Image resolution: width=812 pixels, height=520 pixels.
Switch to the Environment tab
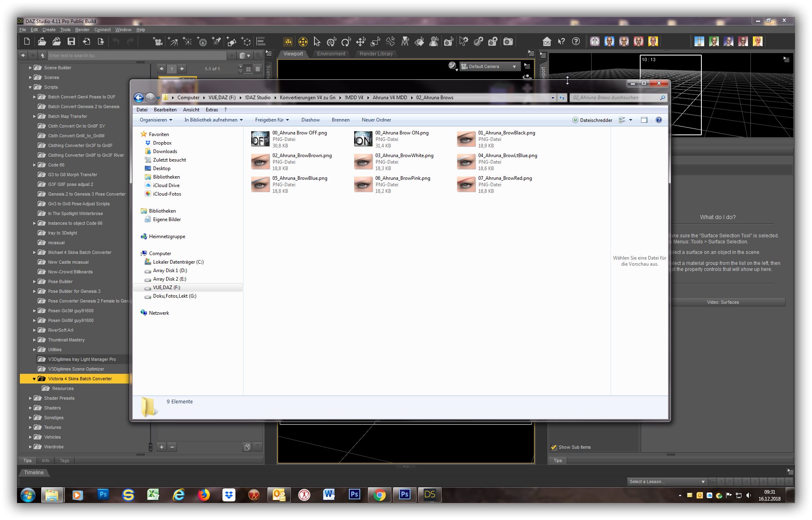[x=331, y=54]
